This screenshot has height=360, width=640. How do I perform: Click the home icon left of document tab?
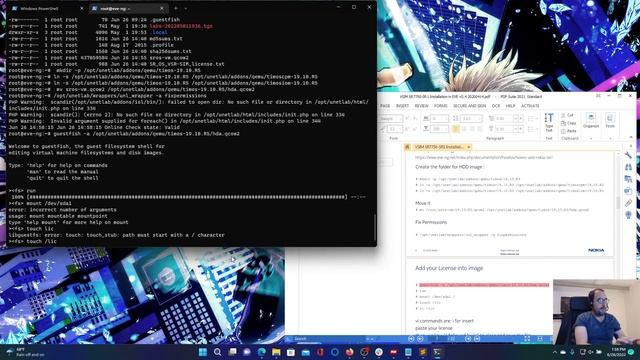point(407,147)
